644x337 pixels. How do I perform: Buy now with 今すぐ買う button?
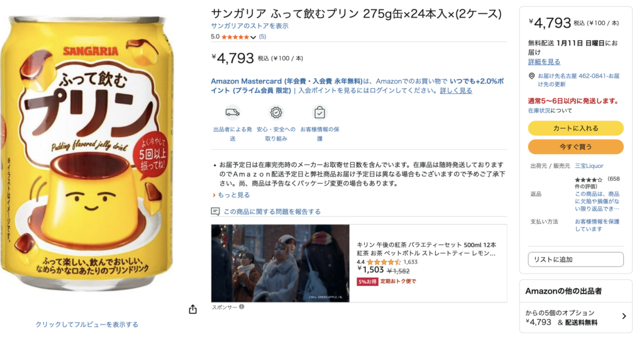[575, 146]
